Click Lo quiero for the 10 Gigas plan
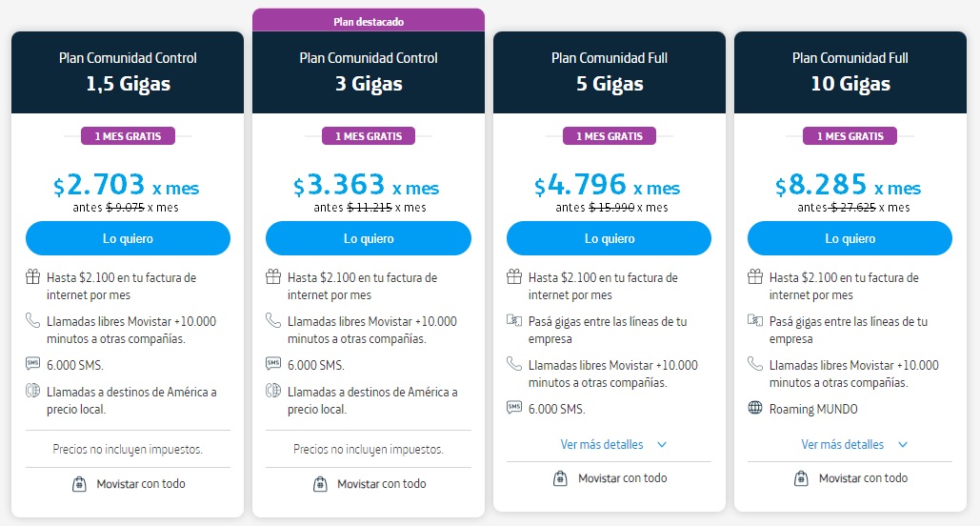Screen dimensions: 980x526 [x=850, y=238]
